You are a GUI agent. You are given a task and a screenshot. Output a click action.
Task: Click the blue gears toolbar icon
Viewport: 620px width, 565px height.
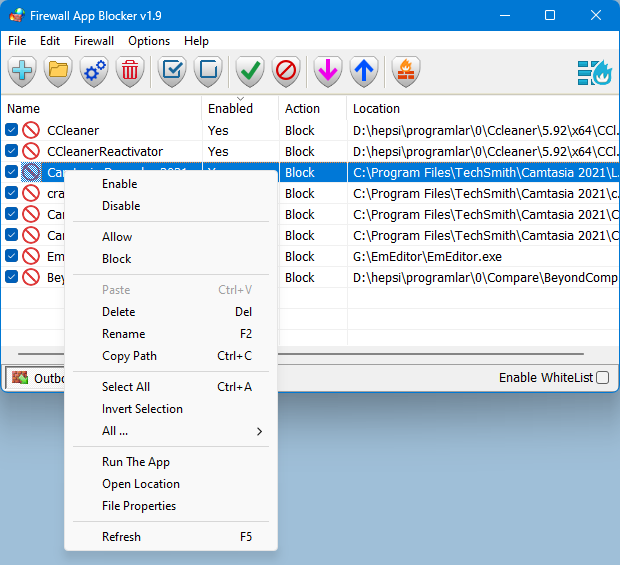(94, 71)
